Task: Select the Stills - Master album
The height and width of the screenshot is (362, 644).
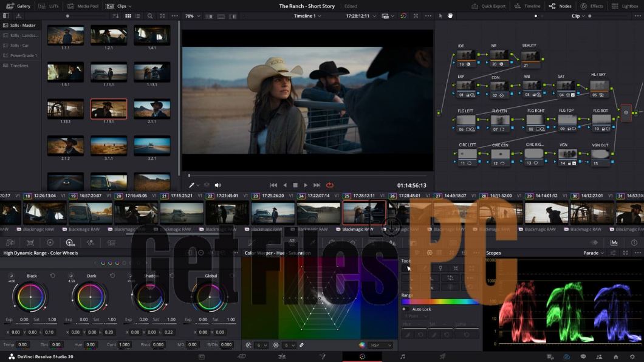Action: pos(20,26)
